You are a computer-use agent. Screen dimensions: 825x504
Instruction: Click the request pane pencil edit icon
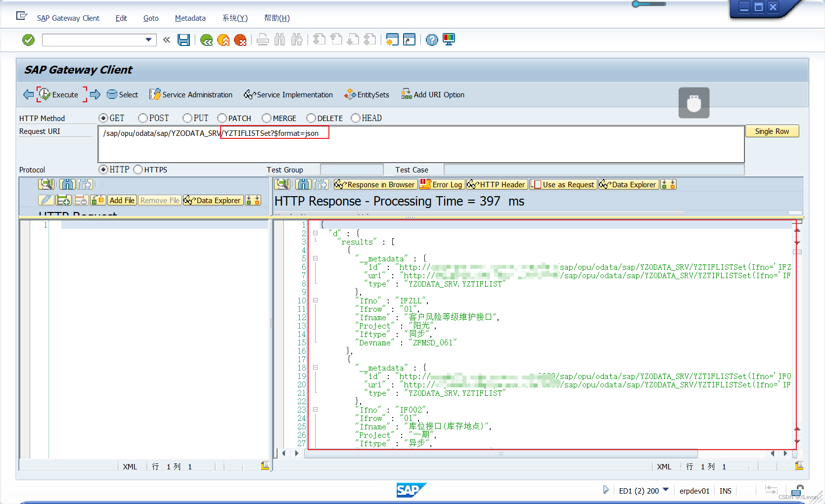coord(46,200)
